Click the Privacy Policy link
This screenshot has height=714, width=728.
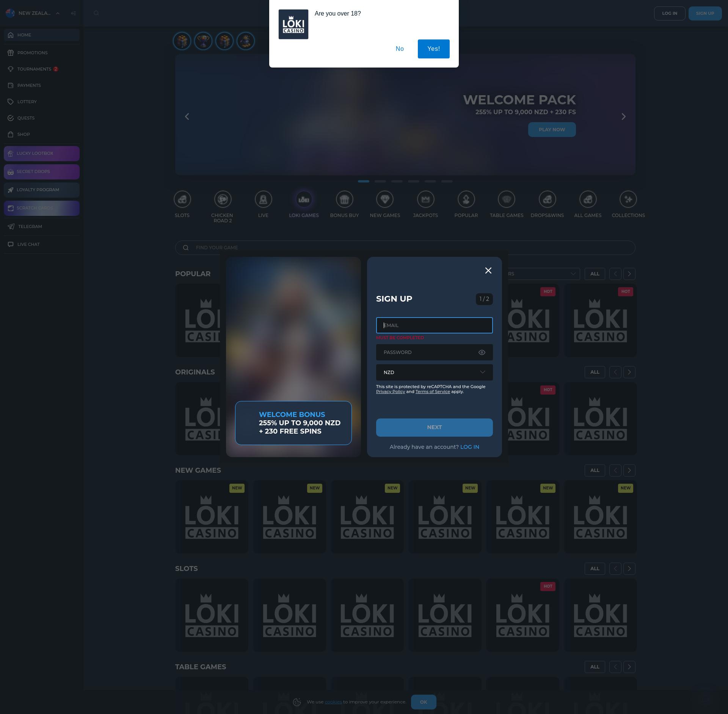[x=390, y=392]
